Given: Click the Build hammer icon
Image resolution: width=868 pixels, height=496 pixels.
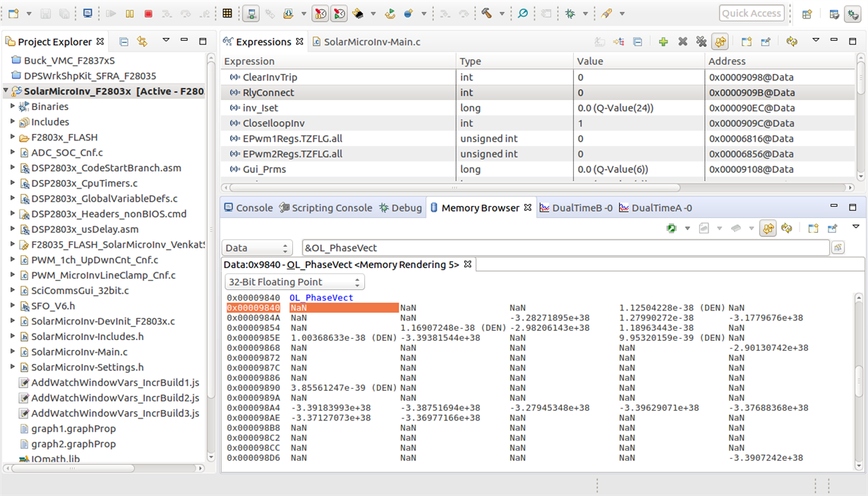Looking at the screenshot, I should point(487,13).
